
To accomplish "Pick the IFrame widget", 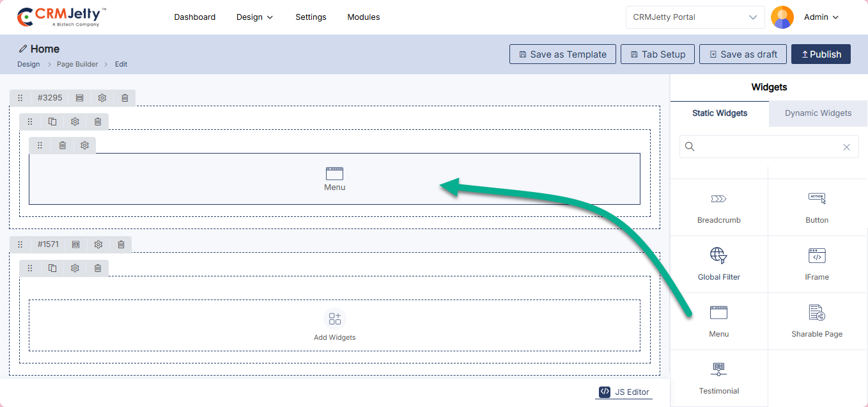I will click(816, 264).
